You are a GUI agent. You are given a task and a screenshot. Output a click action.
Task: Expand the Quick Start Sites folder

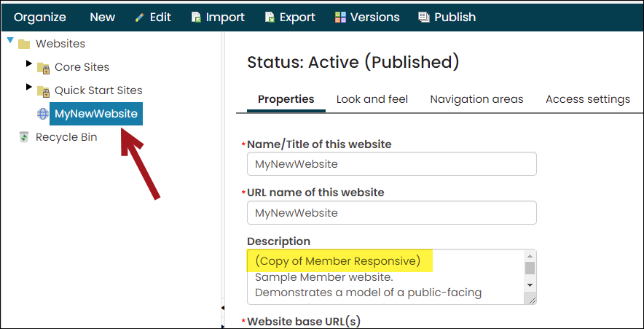click(28, 87)
